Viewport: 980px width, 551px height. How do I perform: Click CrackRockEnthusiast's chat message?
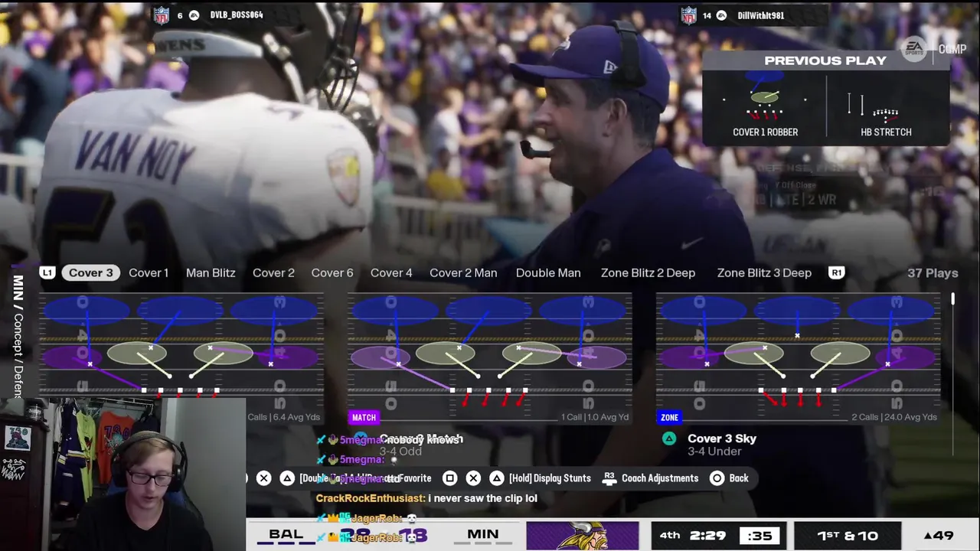[426, 498]
